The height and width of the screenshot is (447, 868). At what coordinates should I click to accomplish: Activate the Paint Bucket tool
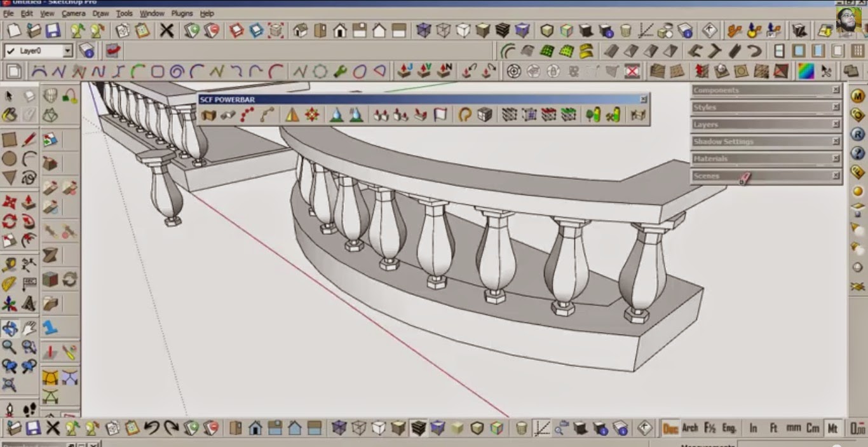[x=9, y=115]
